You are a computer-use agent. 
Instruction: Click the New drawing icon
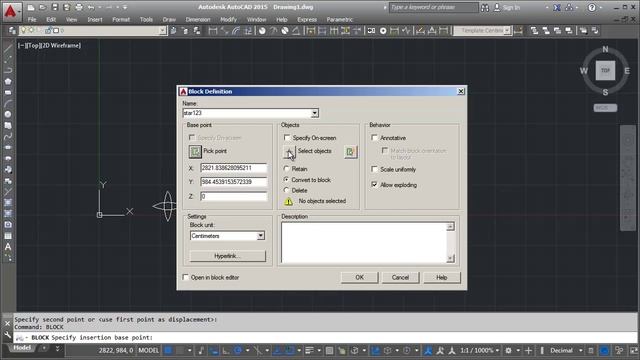31,7
